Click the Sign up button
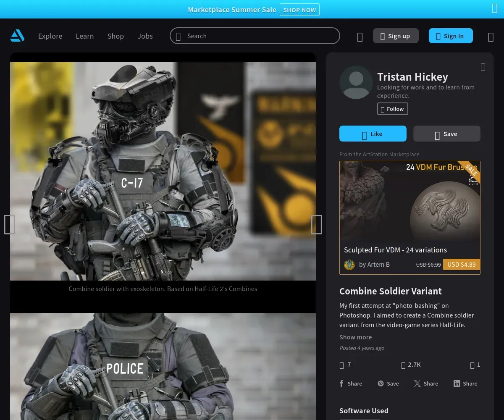This screenshot has height=420, width=504. 396,36
